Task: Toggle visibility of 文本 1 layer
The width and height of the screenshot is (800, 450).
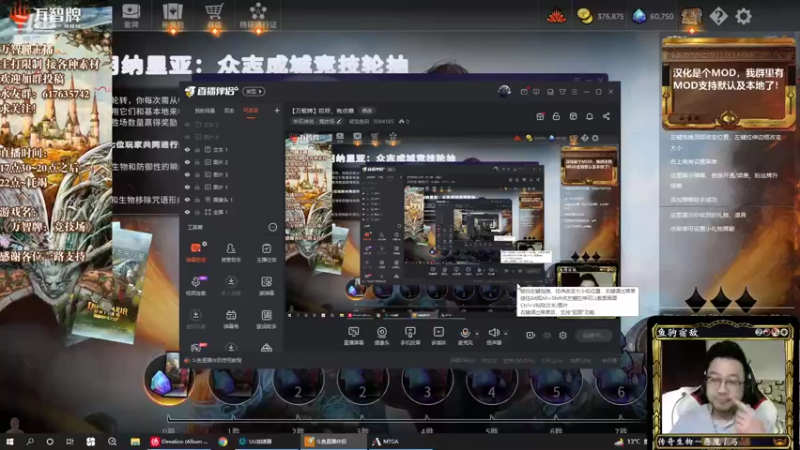Action: coord(187,150)
